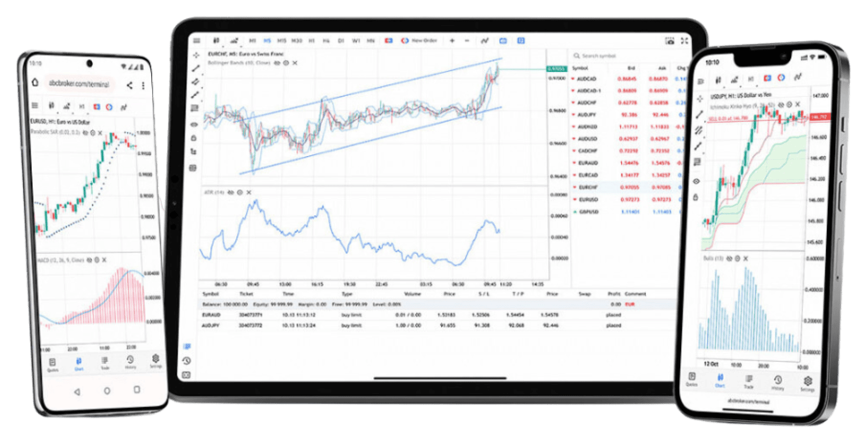Click the screenshot camera icon on tablet
The height and width of the screenshot is (441, 868).
click(669, 41)
